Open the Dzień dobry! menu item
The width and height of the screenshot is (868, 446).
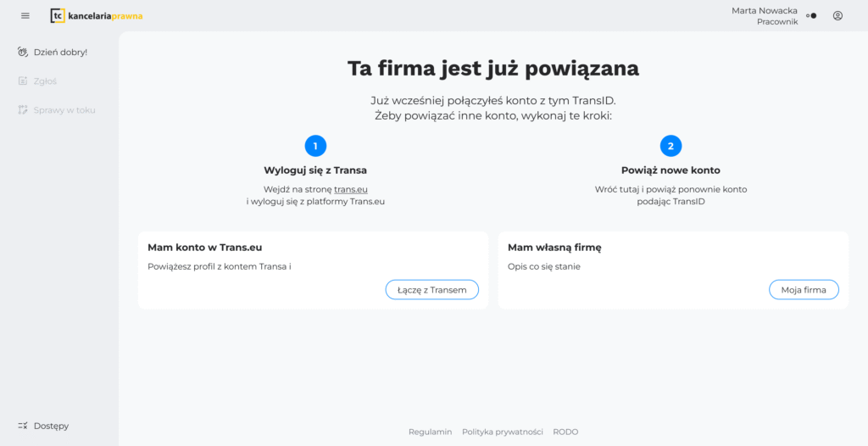(x=60, y=52)
